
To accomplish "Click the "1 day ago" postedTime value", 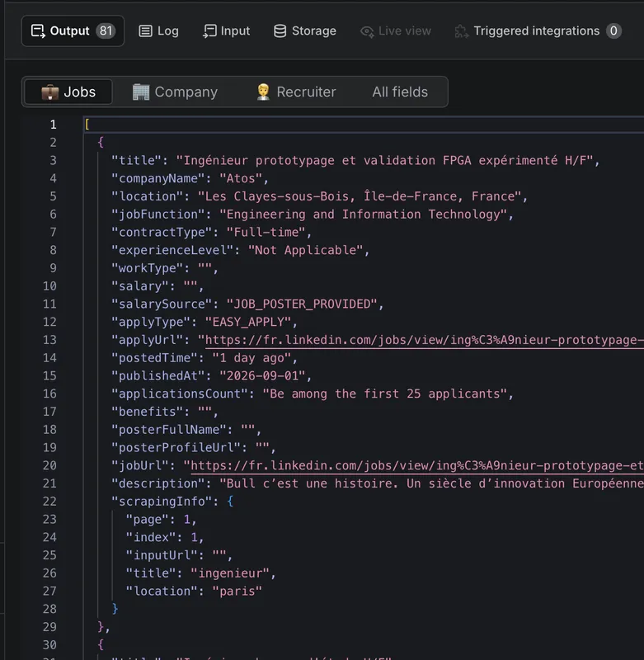I will tap(252, 358).
